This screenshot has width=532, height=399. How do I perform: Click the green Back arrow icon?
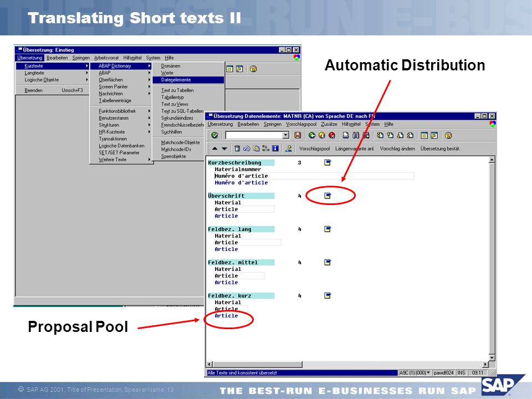point(312,135)
